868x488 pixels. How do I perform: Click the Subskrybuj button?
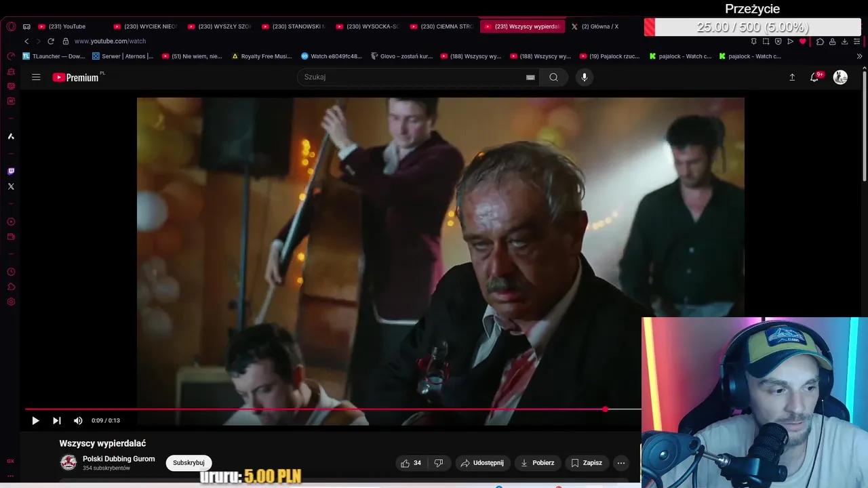(189, 463)
